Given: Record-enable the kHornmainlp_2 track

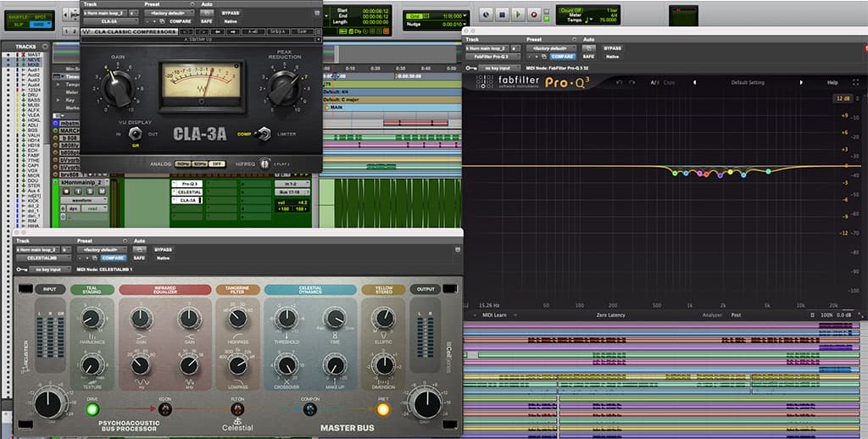Looking at the screenshot, I should click(66, 191).
